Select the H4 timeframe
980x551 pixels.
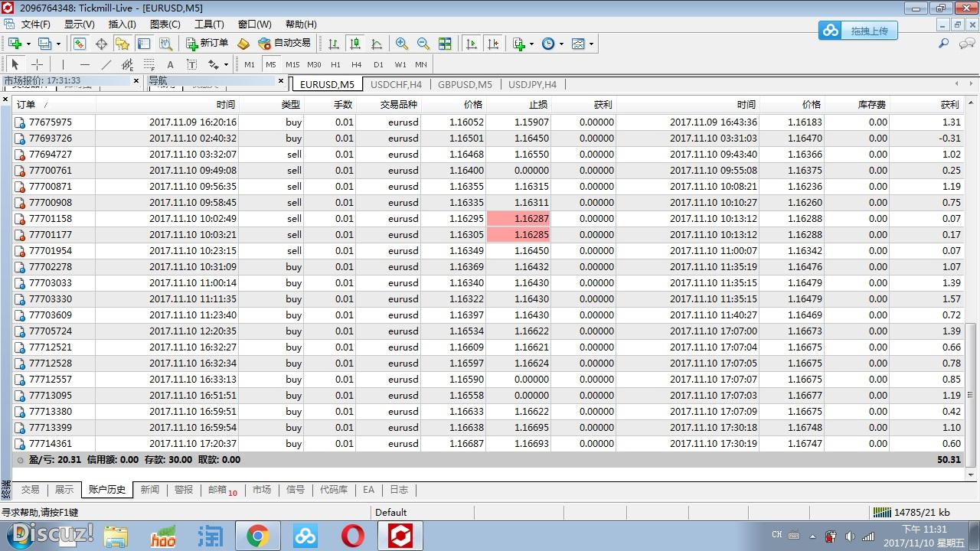[x=357, y=64]
